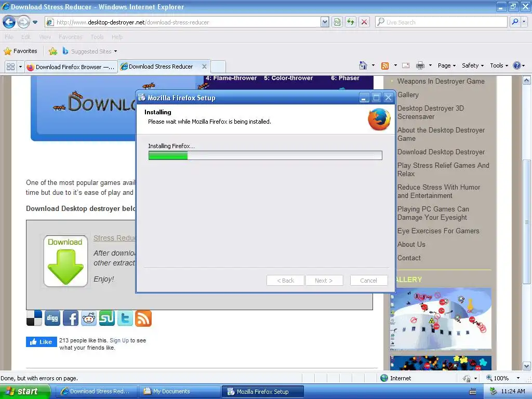Click the Refresh page icon
Screen dimensions: 532x399
pos(351,22)
